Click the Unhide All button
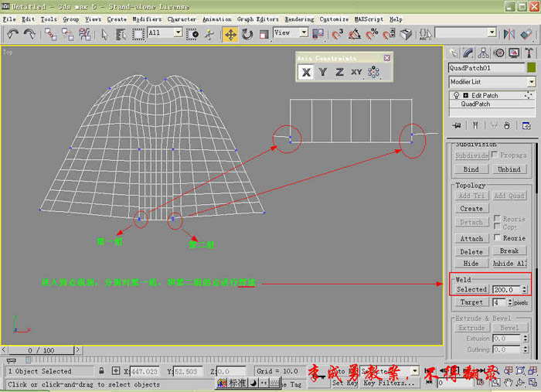Viewport: 541px width, 392px height. click(x=509, y=264)
